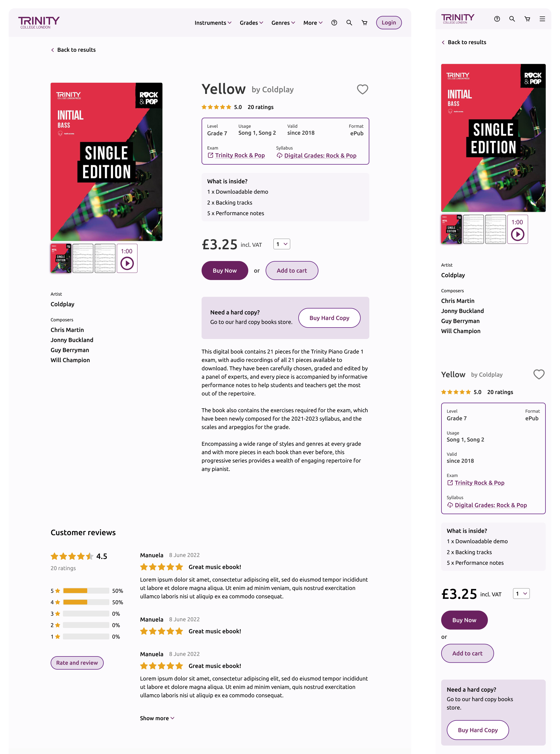This screenshot has width=560, height=754.
Task: Expand reviews with Show more
Action: (157, 718)
